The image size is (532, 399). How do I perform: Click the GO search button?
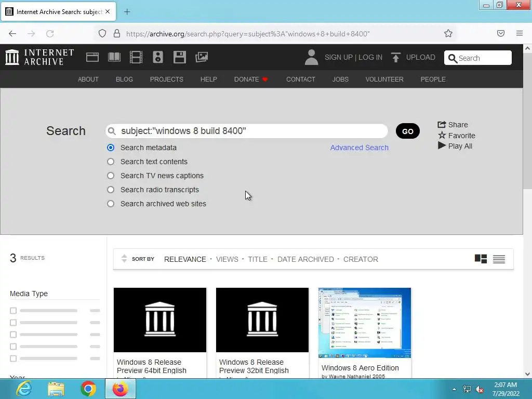pos(407,131)
